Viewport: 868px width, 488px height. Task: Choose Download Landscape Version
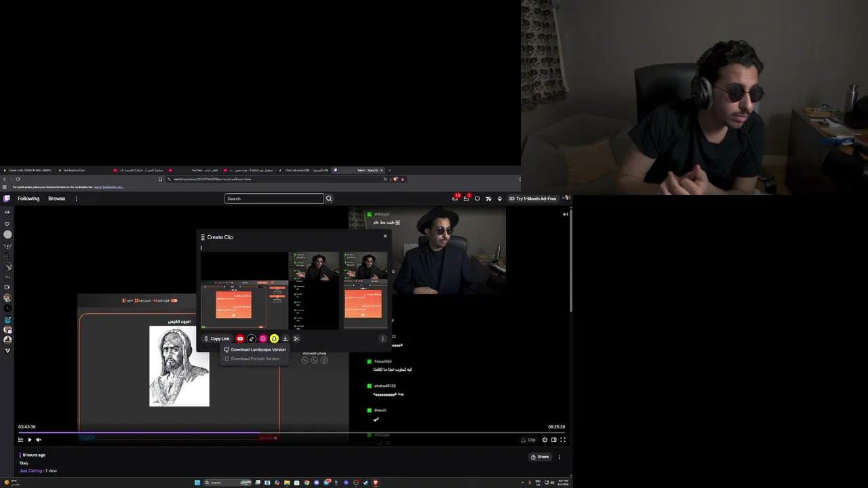pos(255,350)
